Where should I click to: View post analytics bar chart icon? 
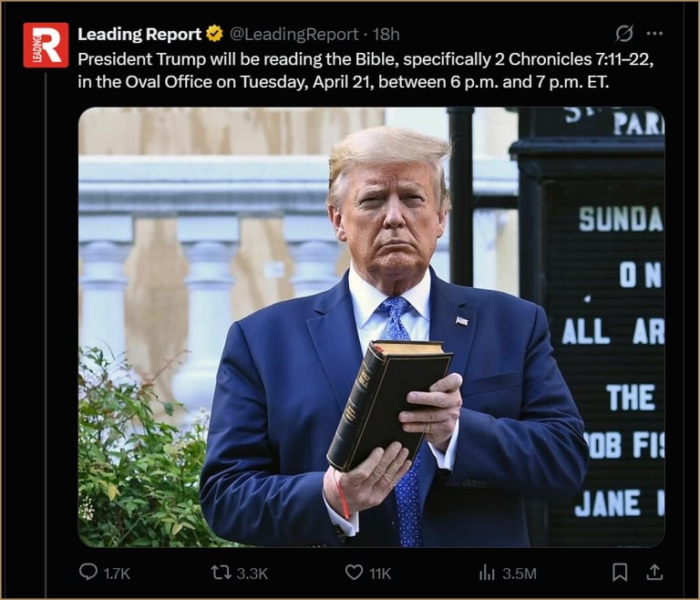pyautogui.click(x=487, y=573)
